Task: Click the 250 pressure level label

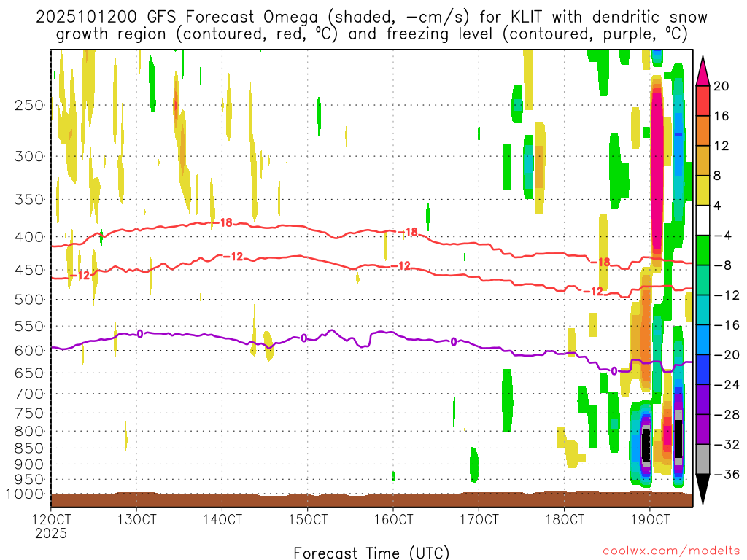Action: [29, 105]
